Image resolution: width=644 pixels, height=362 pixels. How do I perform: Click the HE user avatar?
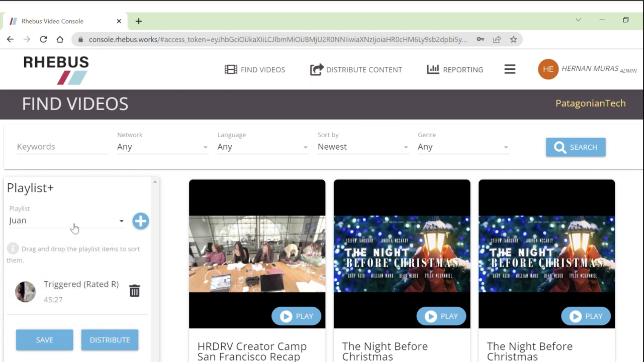[548, 69]
